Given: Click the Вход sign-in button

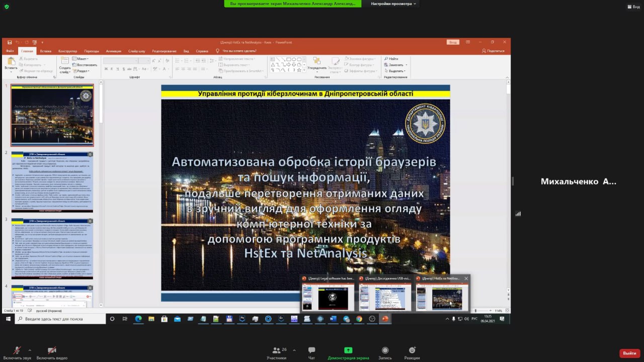Looking at the screenshot, I should (x=453, y=42).
